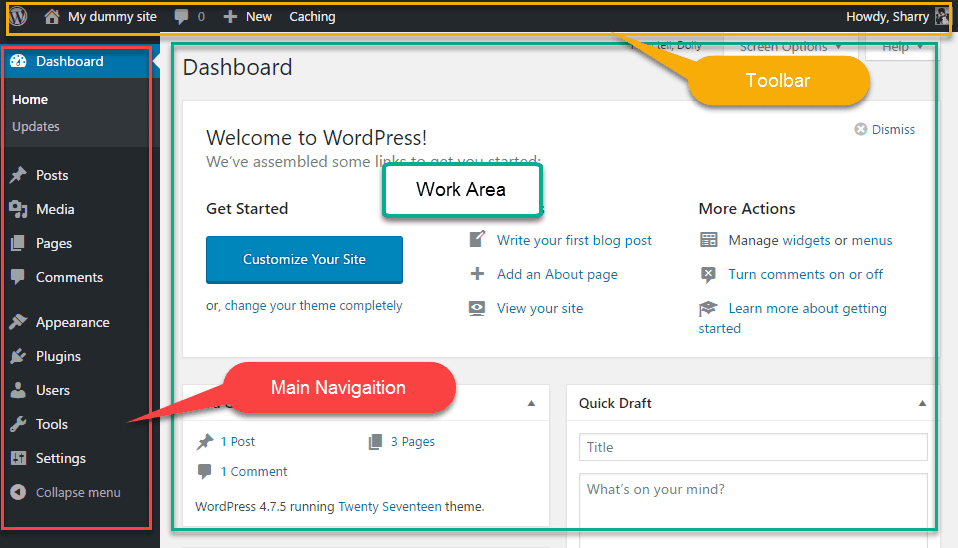Click the Media icon in sidebar
Viewport: 958px width, 548px height.
(18, 210)
